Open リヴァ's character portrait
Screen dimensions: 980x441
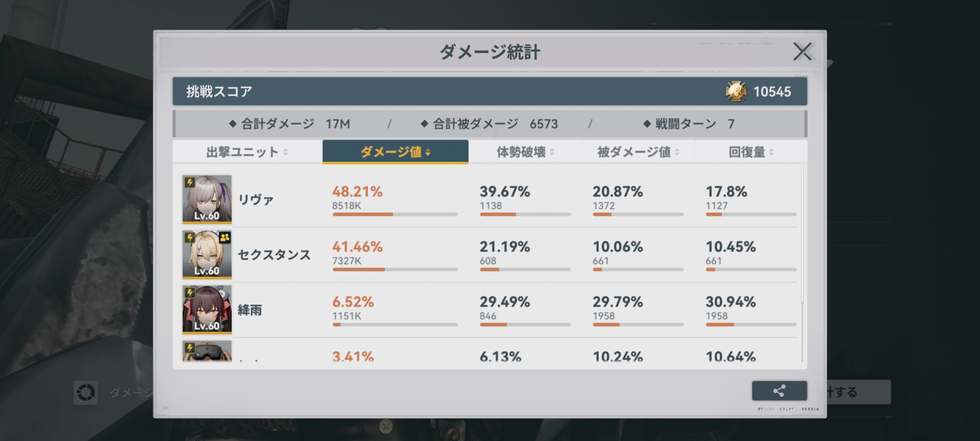coord(207,199)
